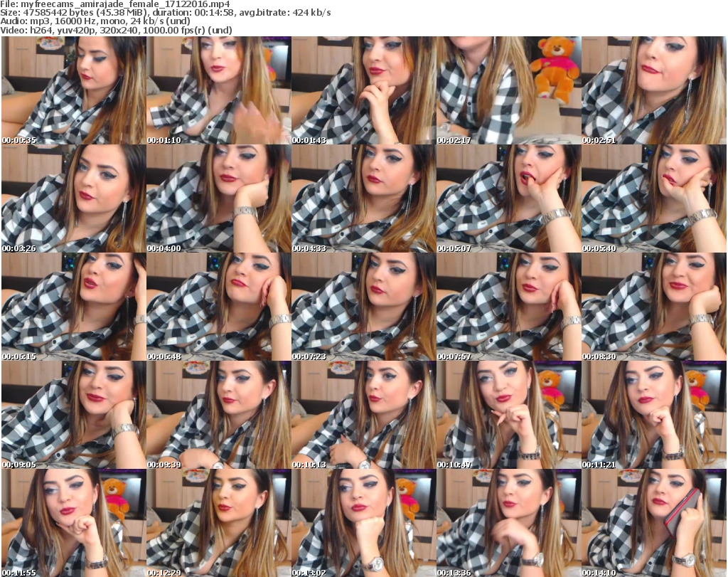Screen dimensions: 728x577
Task: Select the thumbnail stamped 00:02:51
Action: coord(654,90)
